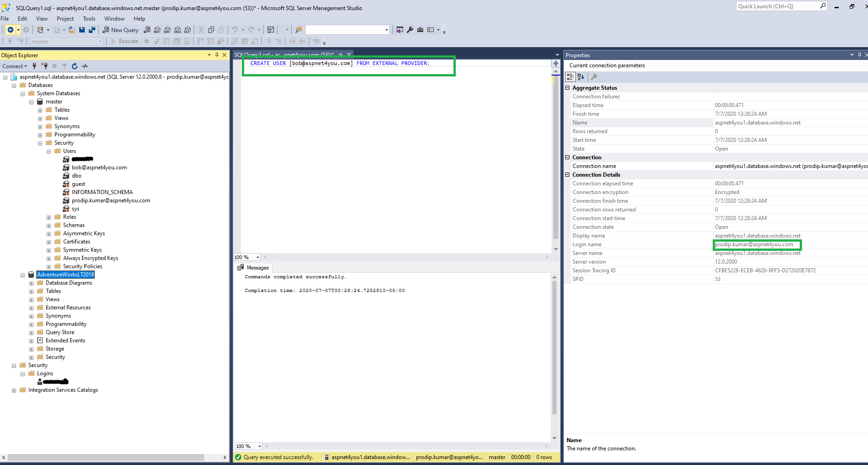Collapse the AdventureWorksLT2019 database node
Viewport: 868px width, 465px height.
[x=22, y=275]
